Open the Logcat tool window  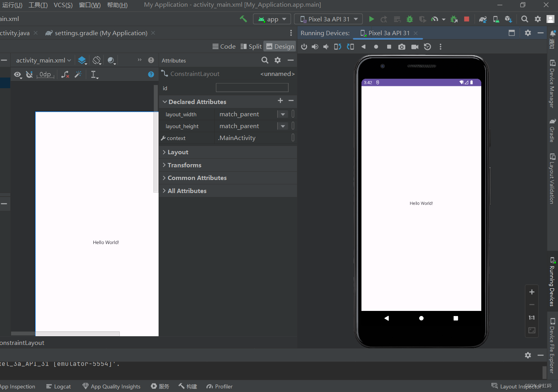coord(59,386)
